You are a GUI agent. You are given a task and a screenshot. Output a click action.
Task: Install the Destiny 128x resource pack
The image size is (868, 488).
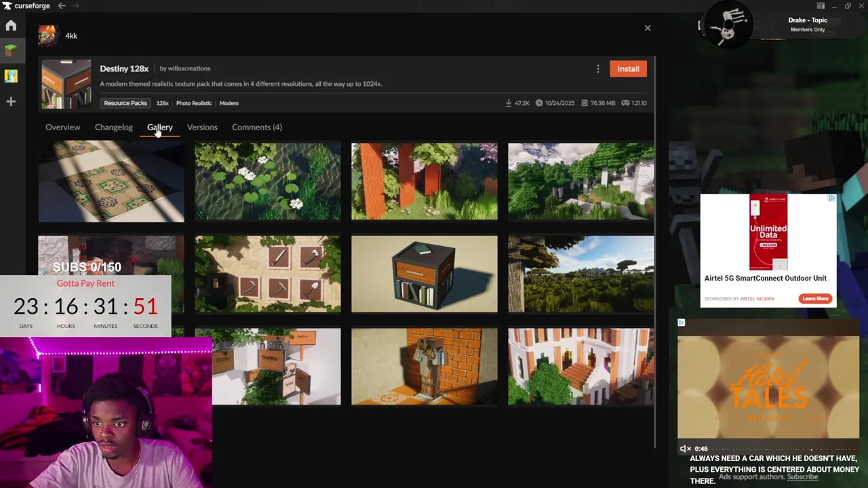628,68
